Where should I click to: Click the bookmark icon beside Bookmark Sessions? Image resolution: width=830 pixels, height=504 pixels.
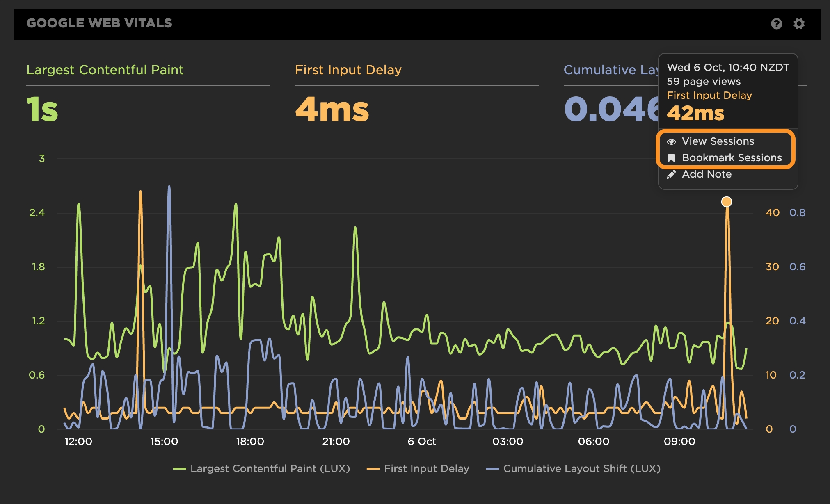point(671,158)
